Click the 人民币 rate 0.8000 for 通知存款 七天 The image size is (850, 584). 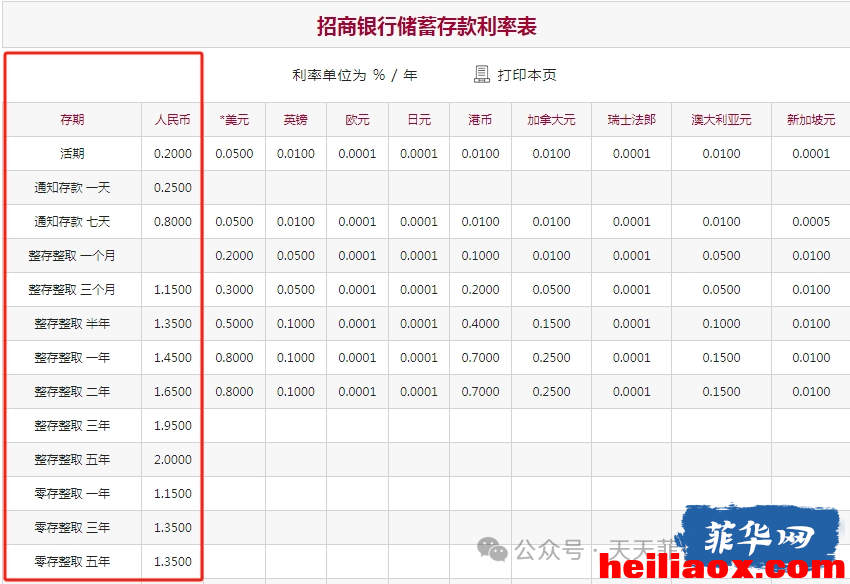[x=172, y=221]
